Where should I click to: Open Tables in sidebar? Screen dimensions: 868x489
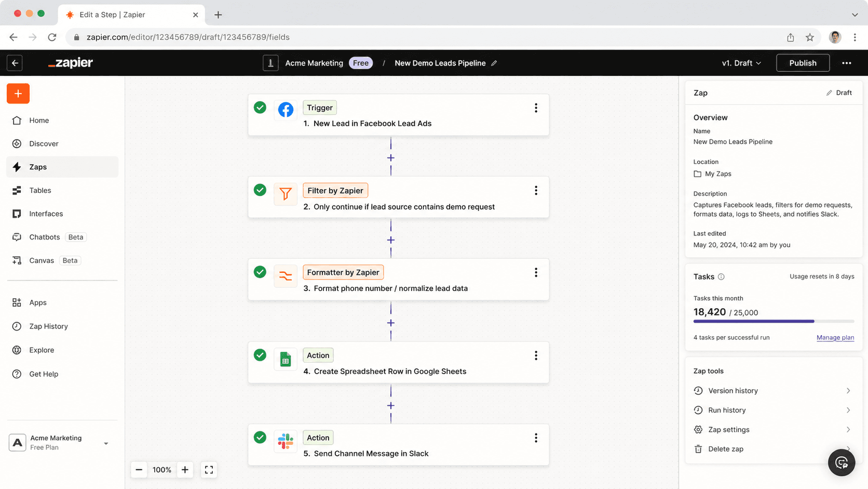coord(62,190)
